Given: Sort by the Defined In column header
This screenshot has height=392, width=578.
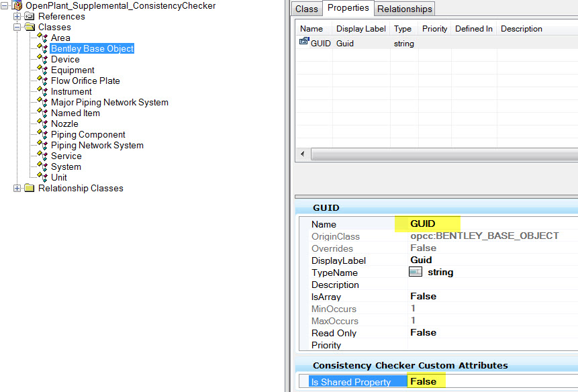Looking at the screenshot, I should [x=474, y=29].
